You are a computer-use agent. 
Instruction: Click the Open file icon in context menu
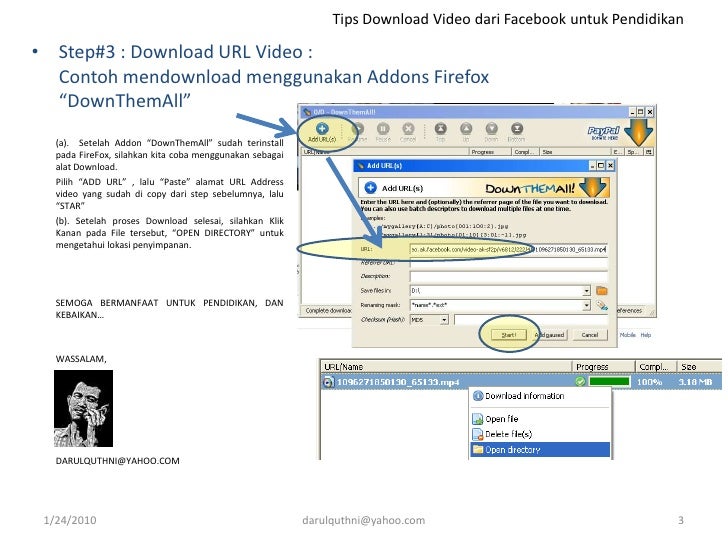(x=478, y=419)
